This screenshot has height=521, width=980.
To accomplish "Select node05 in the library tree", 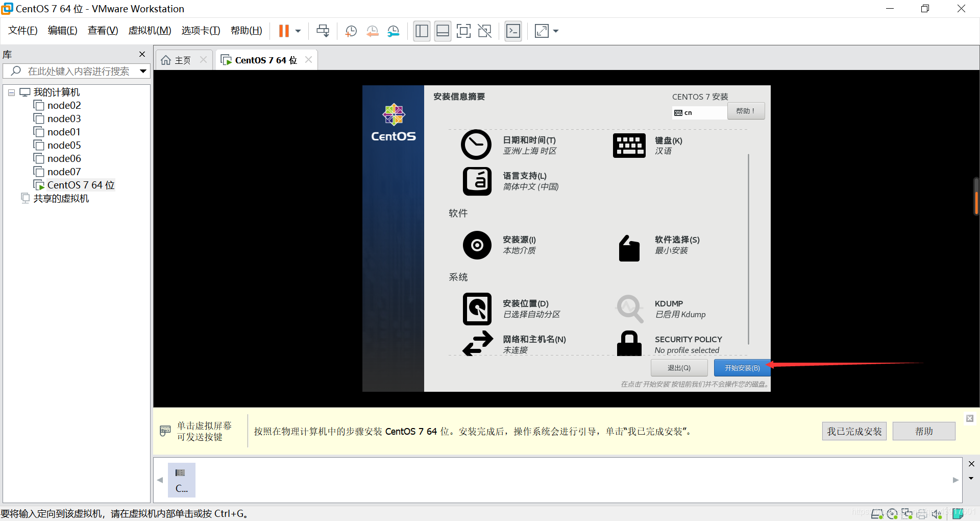I will (57, 146).
